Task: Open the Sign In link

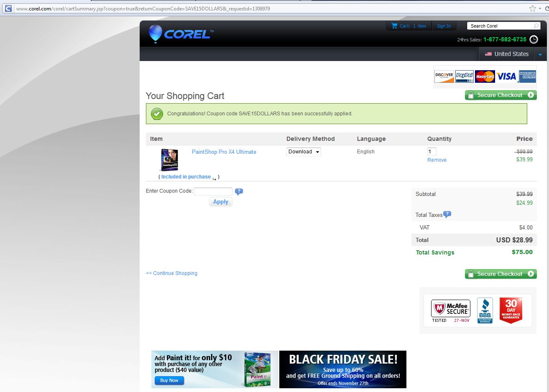Action: [x=444, y=26]
